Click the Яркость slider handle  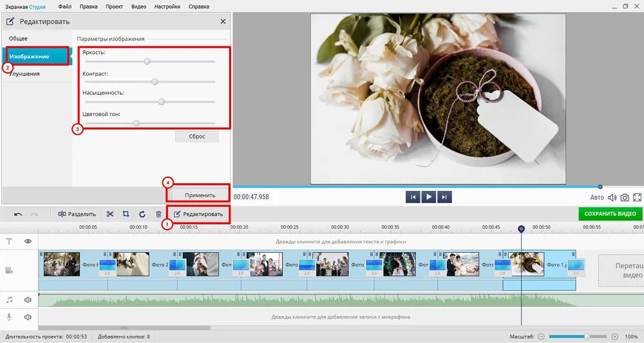coord(147,62)
